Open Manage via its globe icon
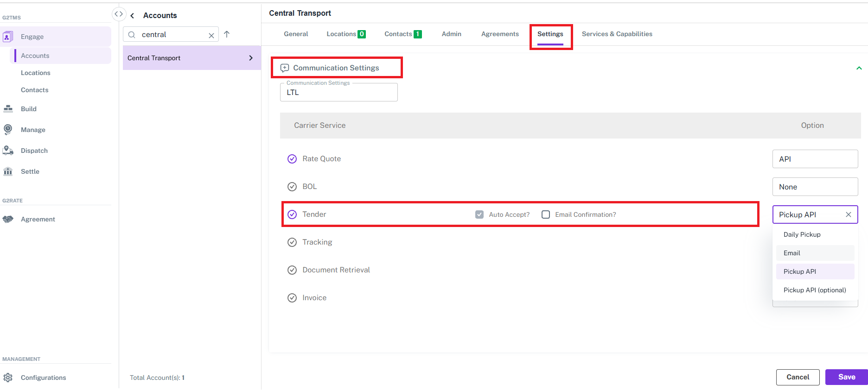868x391 pixels. (8, 130)
